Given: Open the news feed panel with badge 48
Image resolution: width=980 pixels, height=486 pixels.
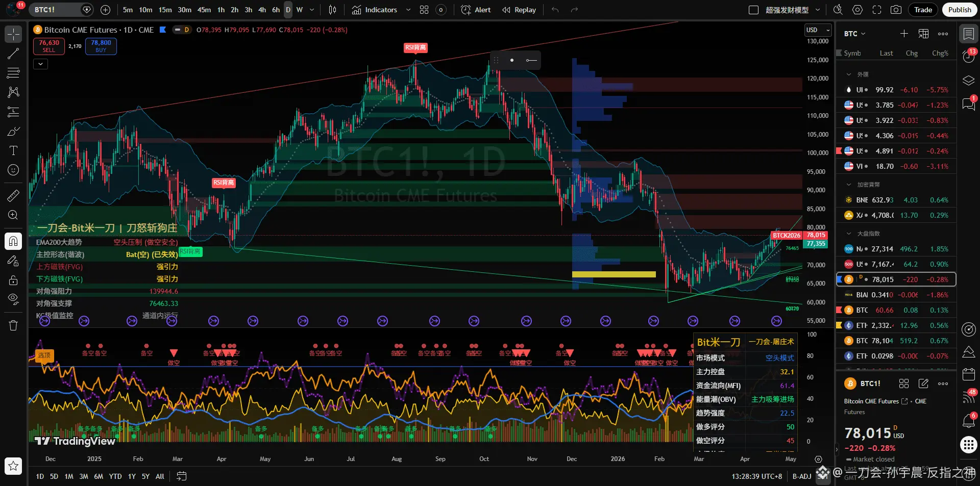Looking at the screenshot, I should [x=968, y=397].
